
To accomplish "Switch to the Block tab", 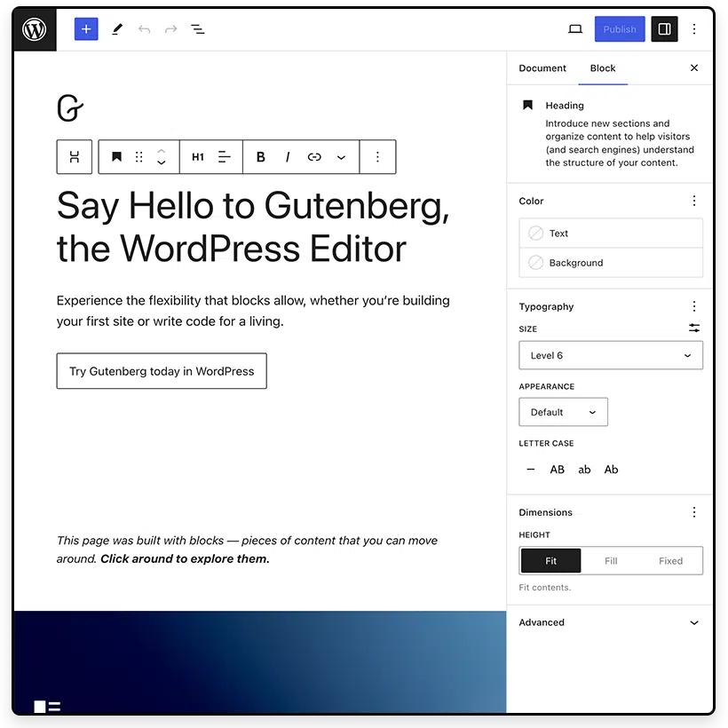I will 603,68.
